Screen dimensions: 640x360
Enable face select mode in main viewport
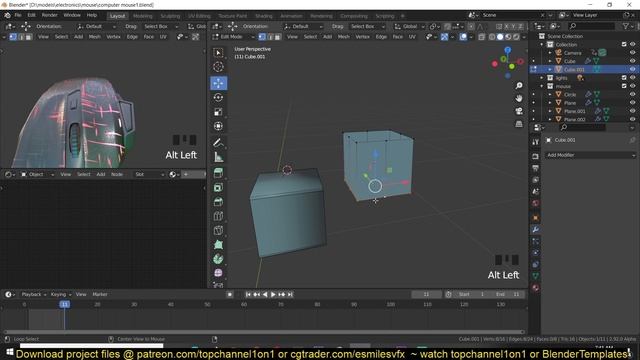[278, 37]
